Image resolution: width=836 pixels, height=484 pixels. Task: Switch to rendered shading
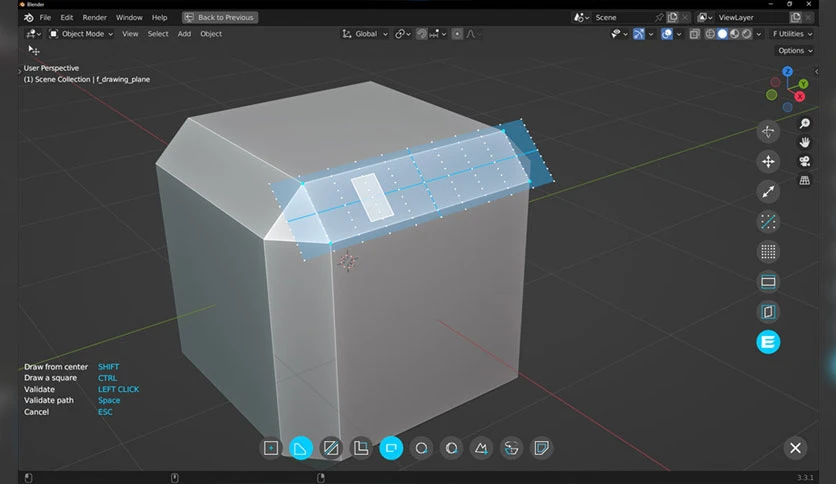click(747, 34)
